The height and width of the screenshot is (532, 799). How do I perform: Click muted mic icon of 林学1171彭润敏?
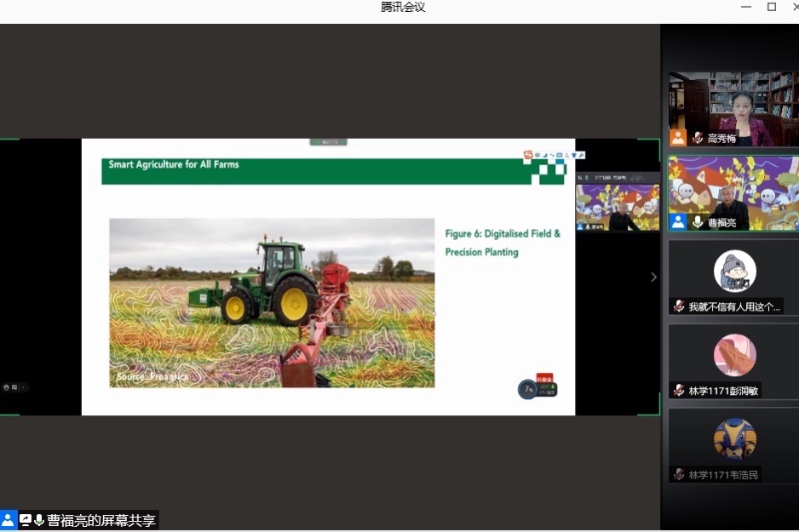point(679,391)
